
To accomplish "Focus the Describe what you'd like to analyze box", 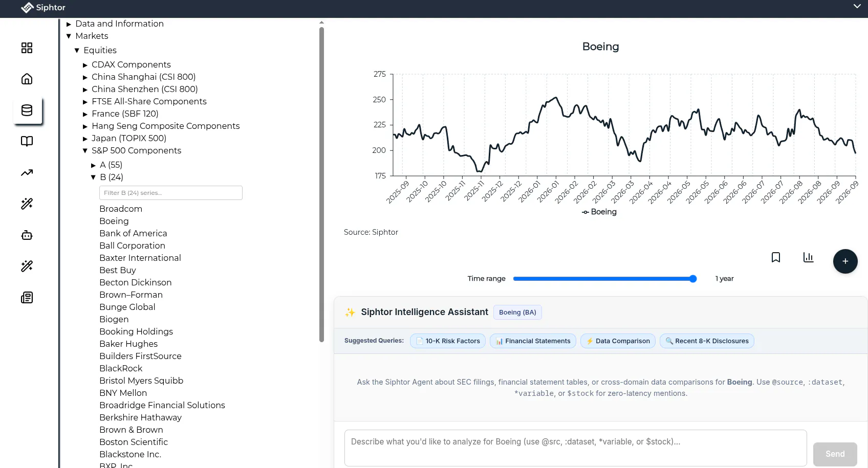I will click(x=576, y=448).
